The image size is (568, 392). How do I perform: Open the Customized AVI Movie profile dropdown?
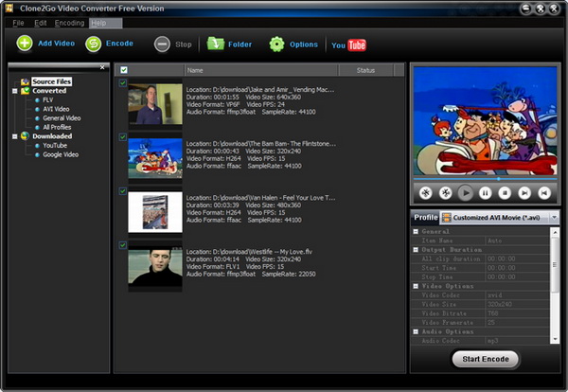pyautogui.click(x=554, y=218)
